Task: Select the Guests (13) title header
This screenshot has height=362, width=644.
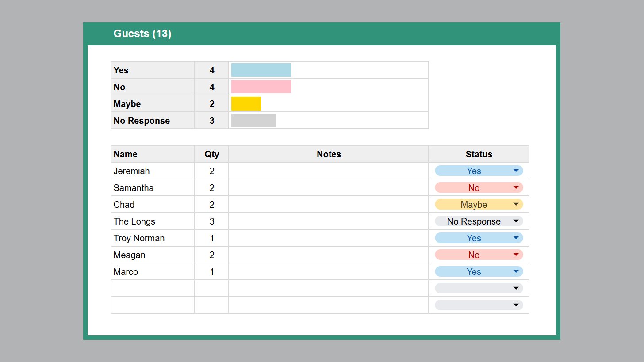Action: (142, 34)
